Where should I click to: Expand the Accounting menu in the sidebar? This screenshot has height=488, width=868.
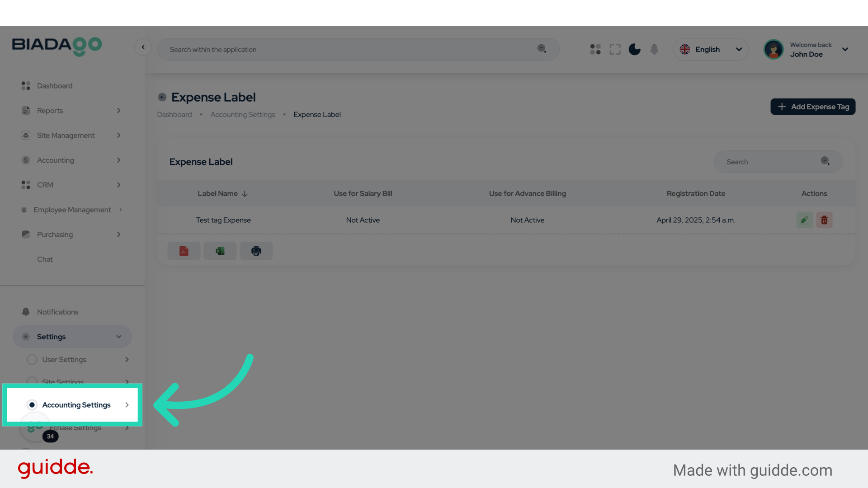(55, 160)
